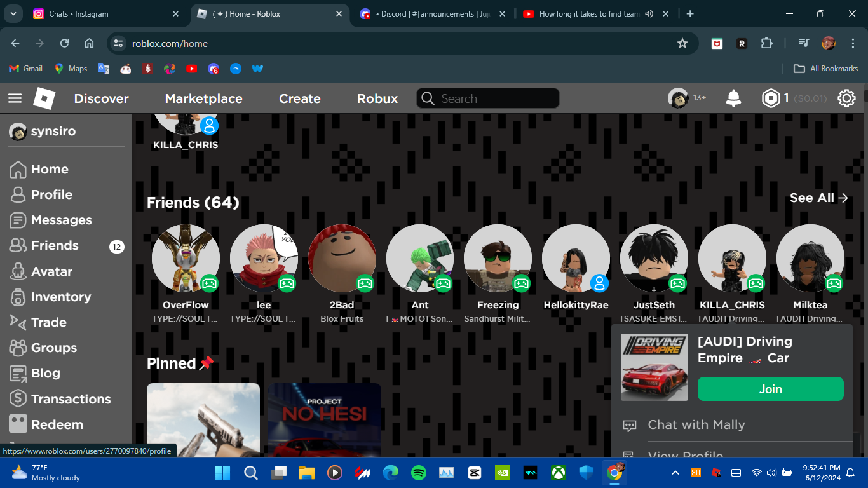This screenshot has height=488, width=868.
Task: Open the Create page
Action: (x=300, y=98)
